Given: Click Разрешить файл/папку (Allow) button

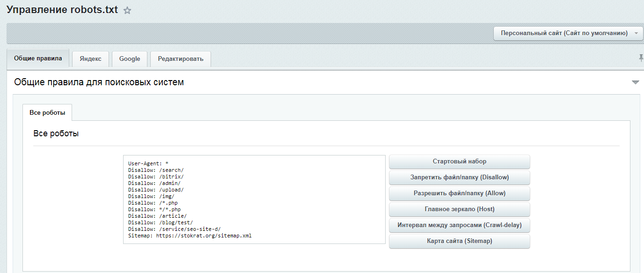Looking at the screenshot, I should 459,193.
